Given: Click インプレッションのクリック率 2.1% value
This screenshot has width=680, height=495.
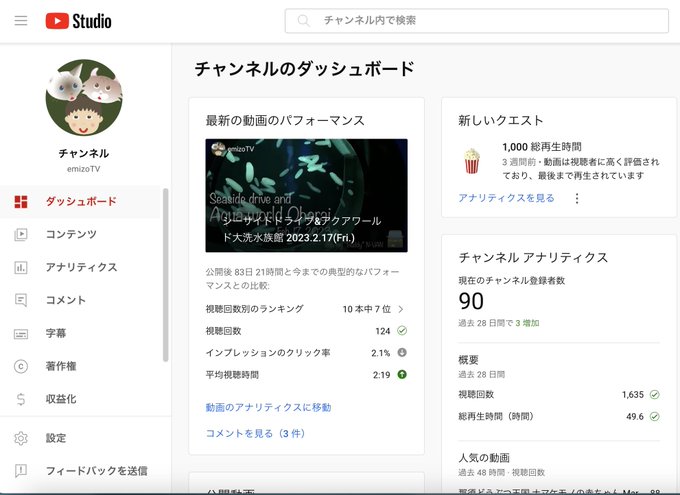Looking at the screenshot, I should tap(381, 353).
